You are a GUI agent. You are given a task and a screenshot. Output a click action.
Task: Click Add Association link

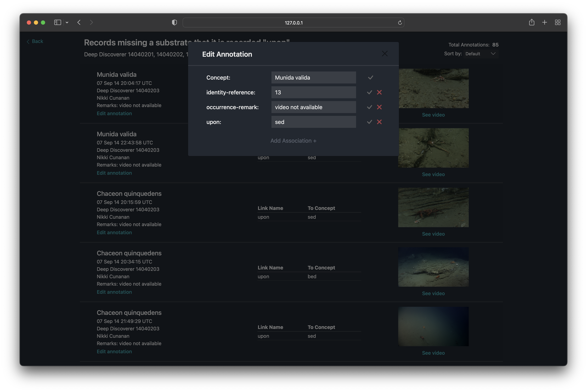(293, 141)
